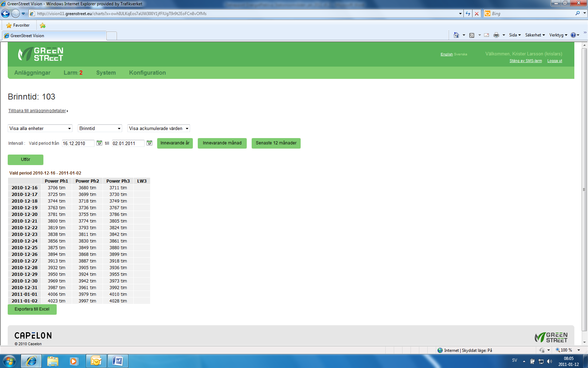Screen dimensions: 588x368
Task: Open the Säkerhet menu dropdown
Action: click(535, 35)
